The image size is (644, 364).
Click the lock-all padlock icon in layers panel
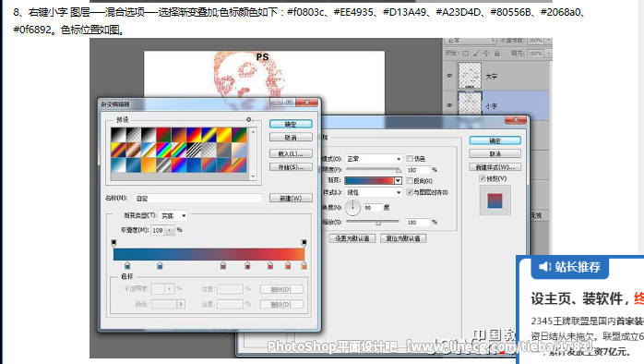coord(497,54)
